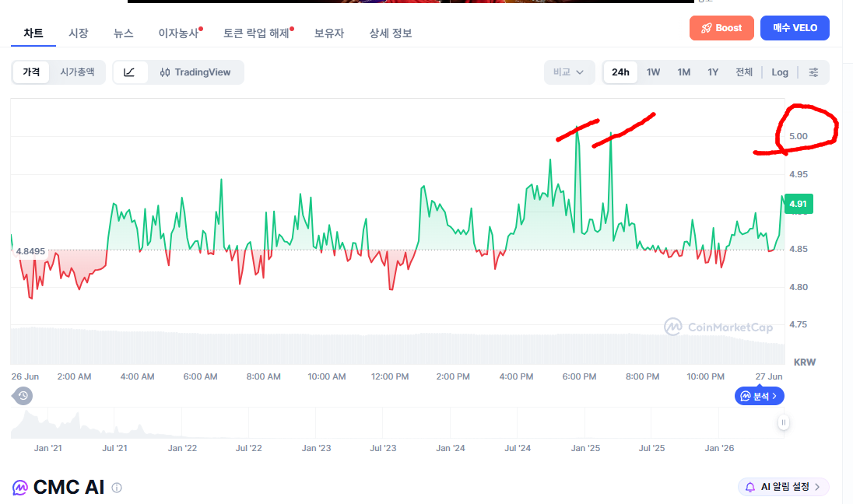
Task: Click the 5.00 price axis label
Action: click(x=799, y=136)
